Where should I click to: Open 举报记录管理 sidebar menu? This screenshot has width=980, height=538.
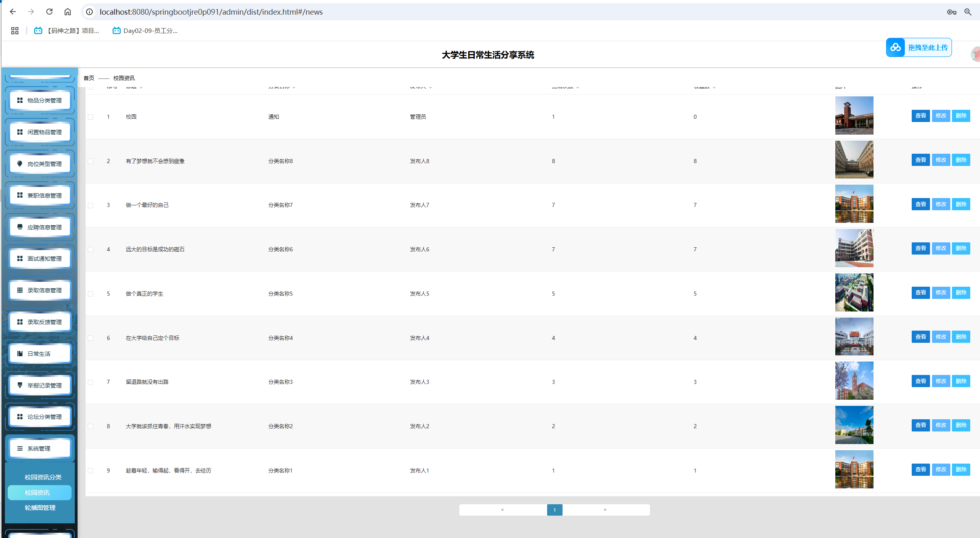[40, 386]
